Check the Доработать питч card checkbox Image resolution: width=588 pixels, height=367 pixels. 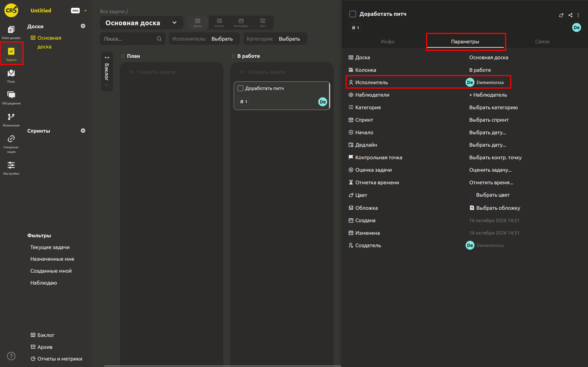point(240,88)
